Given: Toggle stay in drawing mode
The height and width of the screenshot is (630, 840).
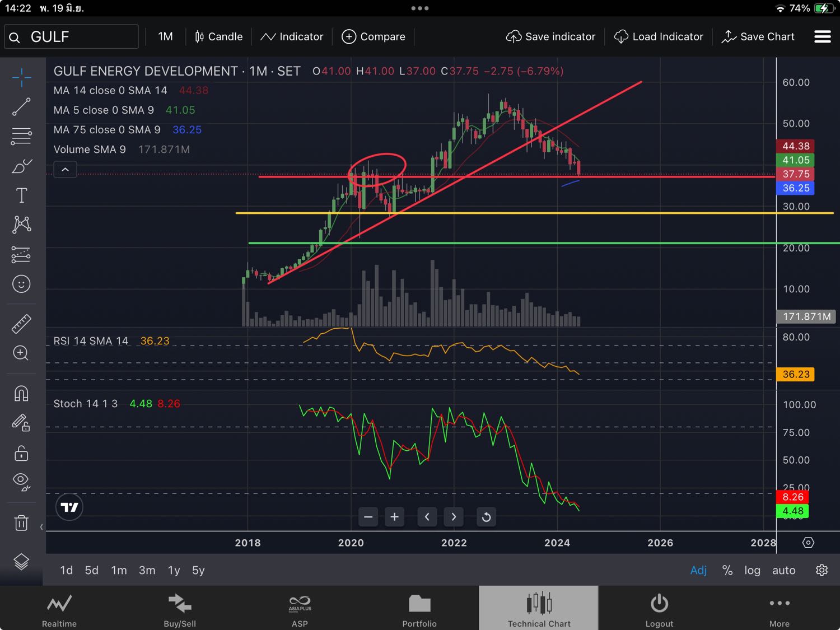Looking at the screenshot, I should click(21, 422).
